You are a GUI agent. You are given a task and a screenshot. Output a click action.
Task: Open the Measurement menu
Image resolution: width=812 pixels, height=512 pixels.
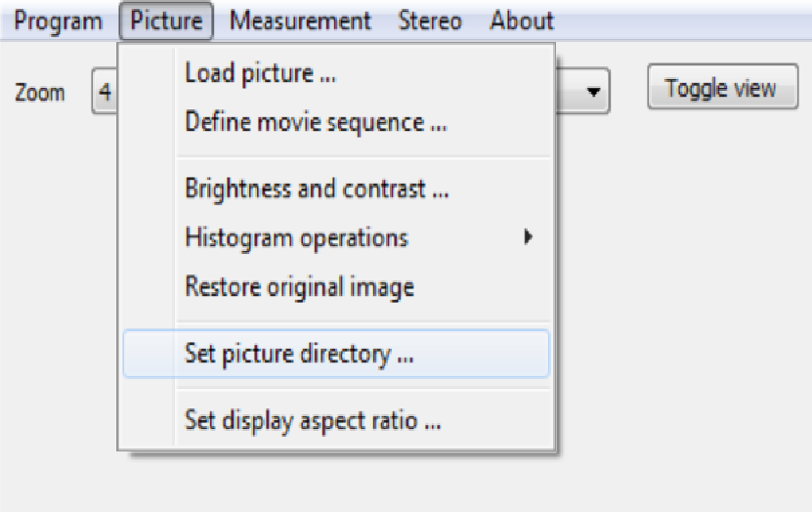[301, 21]
